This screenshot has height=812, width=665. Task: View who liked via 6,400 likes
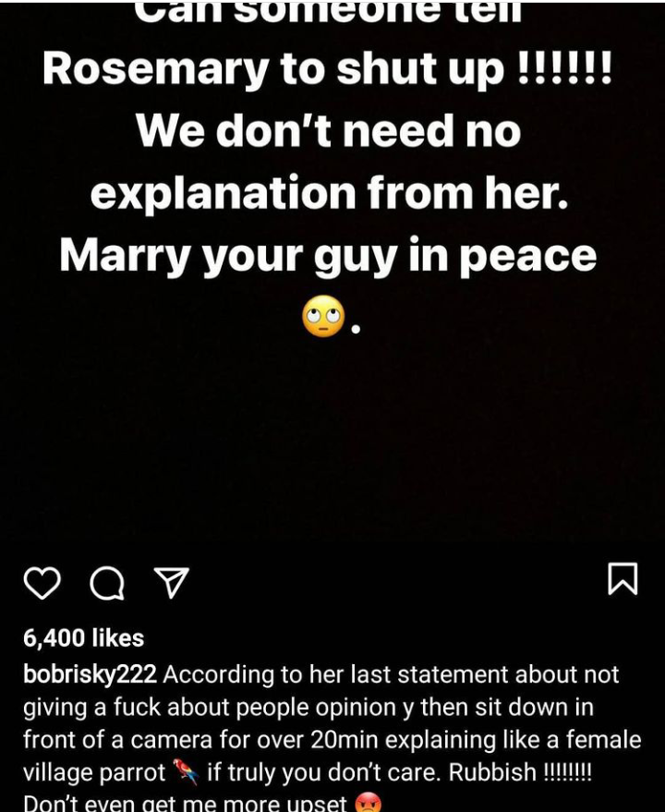83,638
